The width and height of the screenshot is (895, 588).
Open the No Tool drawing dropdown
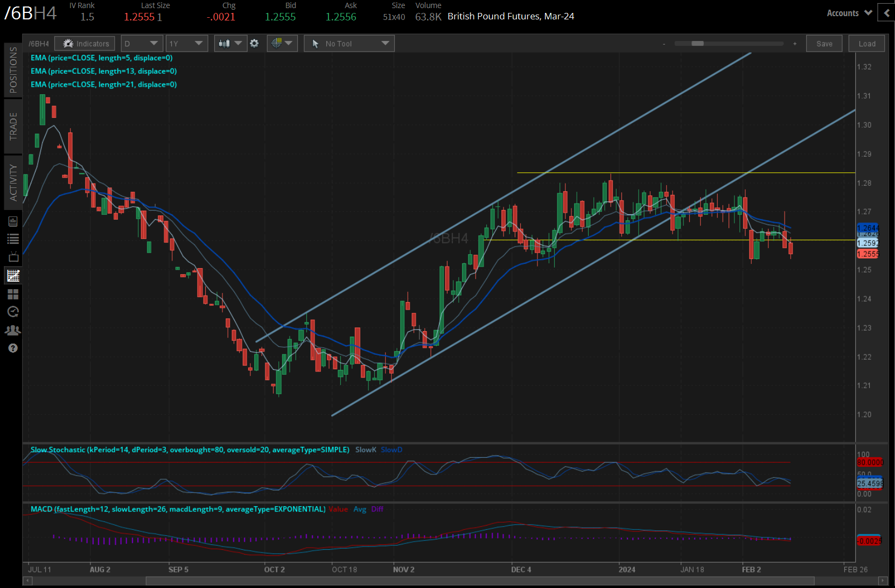click(x=349, y=44)
